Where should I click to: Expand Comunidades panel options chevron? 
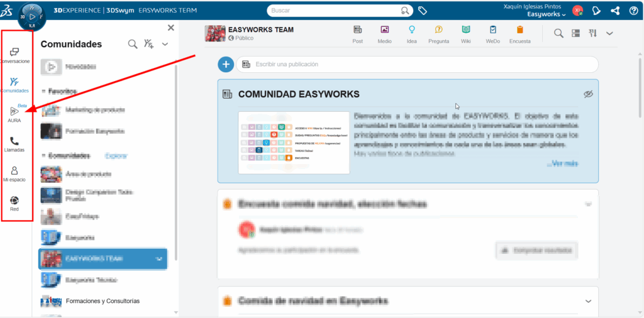tap(165, 45)
